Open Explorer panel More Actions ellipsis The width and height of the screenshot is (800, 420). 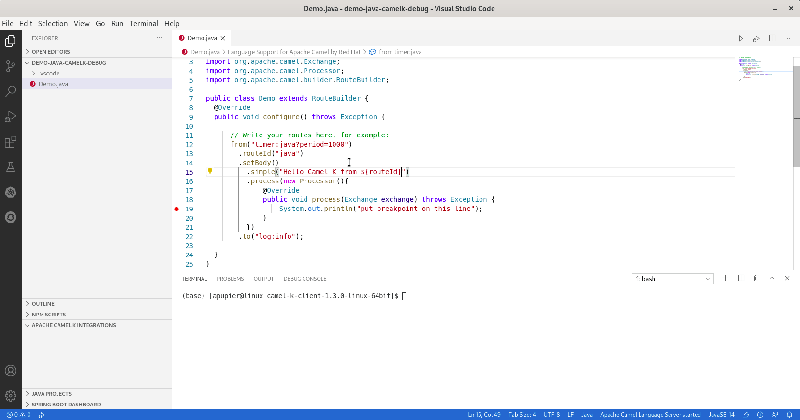tap(160, 38)
